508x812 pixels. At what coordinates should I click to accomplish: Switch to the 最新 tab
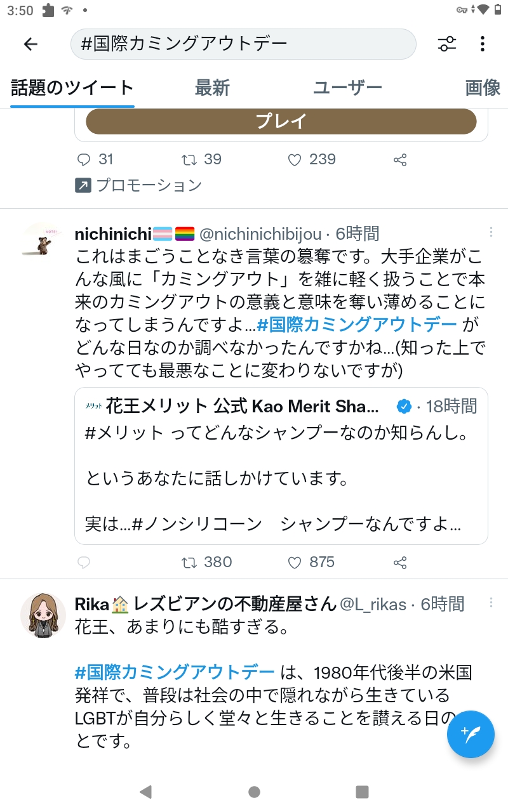click(x=212, y=88)
